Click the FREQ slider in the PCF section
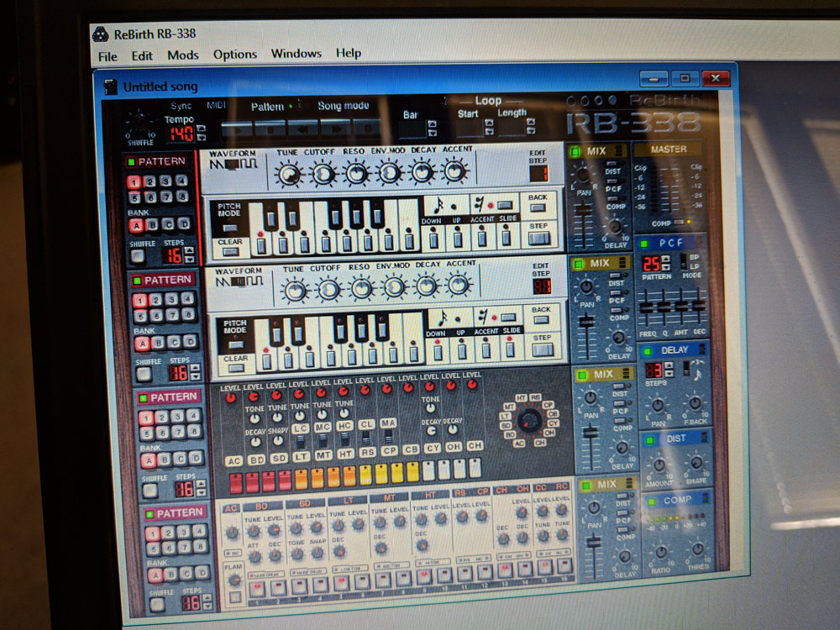This screenshot has height=630, width=840. tap(647, 307)
